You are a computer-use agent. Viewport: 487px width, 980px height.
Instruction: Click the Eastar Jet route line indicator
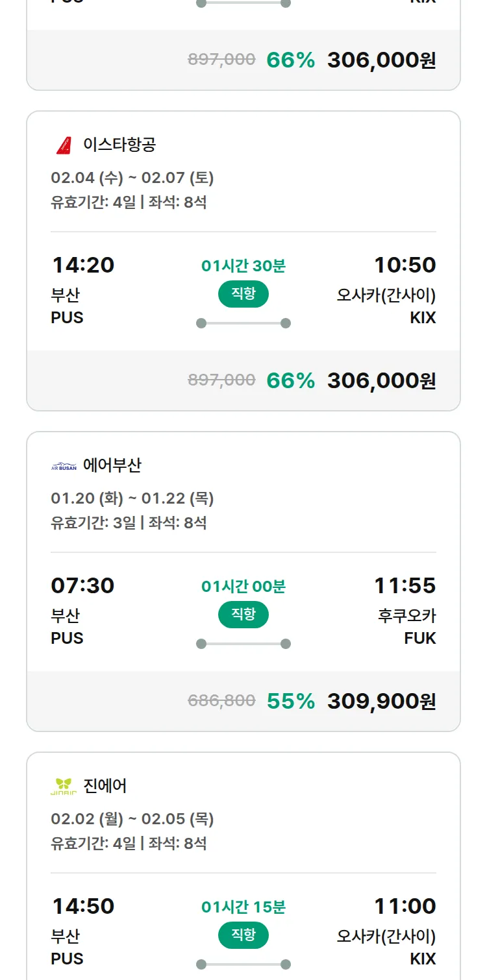point(243,323)
